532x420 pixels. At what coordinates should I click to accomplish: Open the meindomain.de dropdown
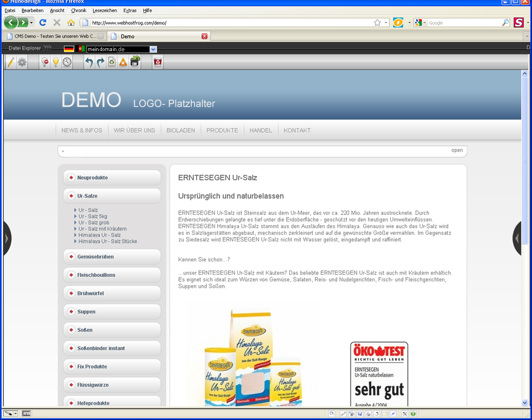(x=153, y=49)
